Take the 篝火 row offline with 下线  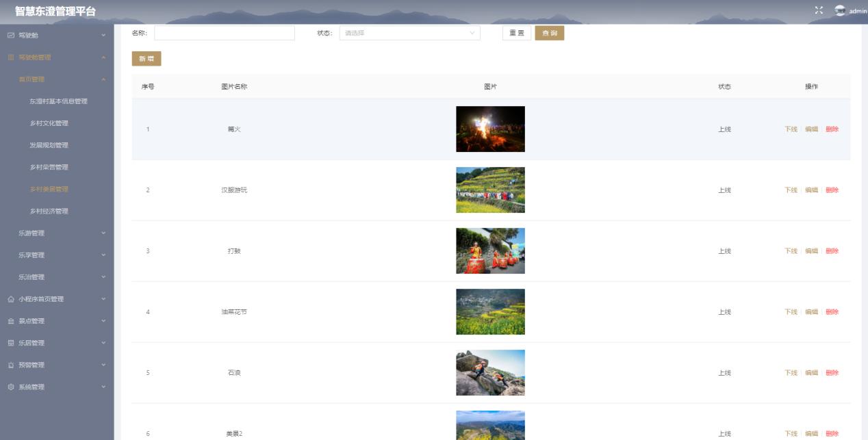click(791, 129)
